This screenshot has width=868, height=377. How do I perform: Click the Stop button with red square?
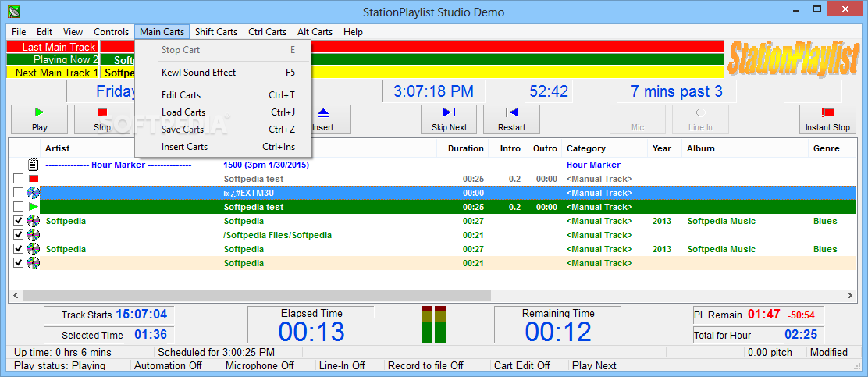point(101,119)
